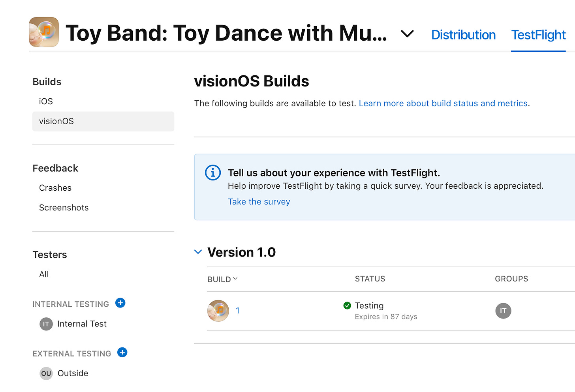
Task: Switch to the Distribution tab
Action: click(x=463, y=35)
